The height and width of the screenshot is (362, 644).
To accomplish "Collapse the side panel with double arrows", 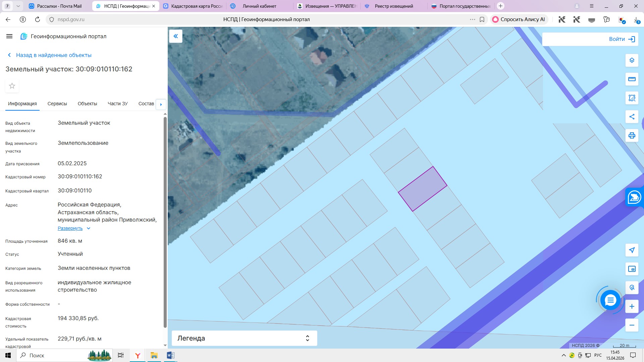I will click(175, 36).
